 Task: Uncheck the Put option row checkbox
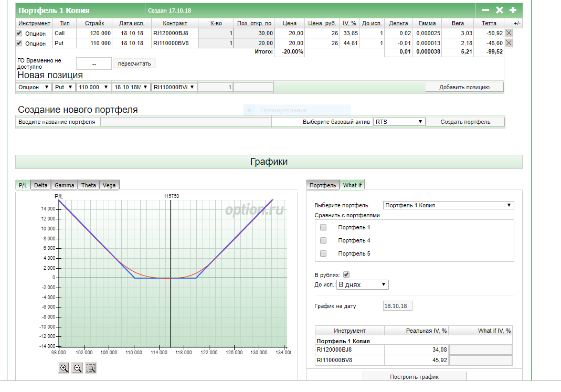tap(19, 43)
